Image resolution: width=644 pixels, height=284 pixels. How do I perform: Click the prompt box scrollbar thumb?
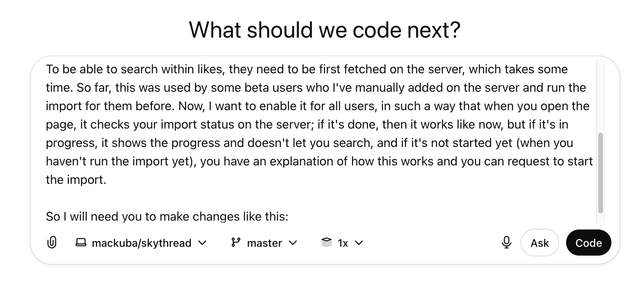pyautogui.click(x=601, y=173)
